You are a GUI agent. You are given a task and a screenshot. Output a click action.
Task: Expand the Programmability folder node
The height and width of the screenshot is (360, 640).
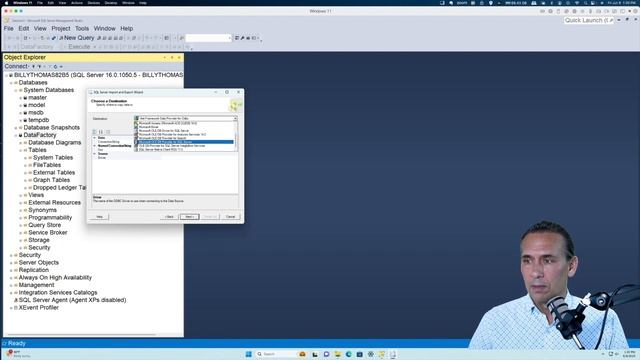click(21, 218)
